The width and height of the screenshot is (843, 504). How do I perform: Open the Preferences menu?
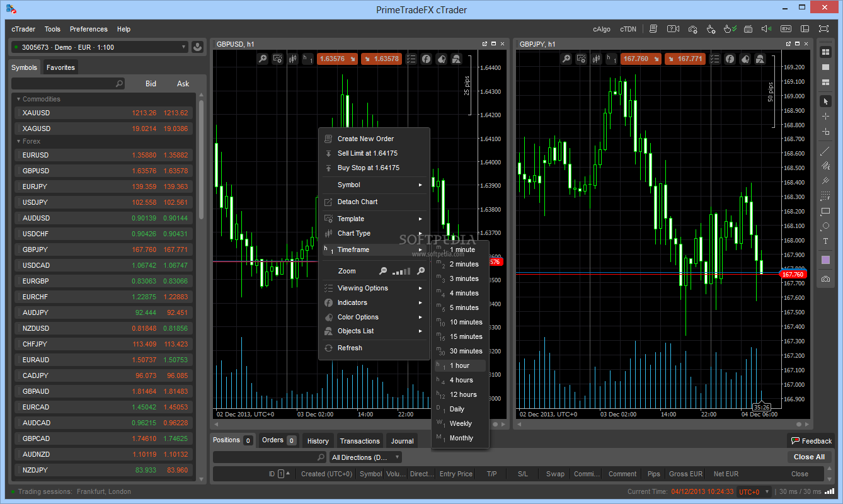coord(89,29)
